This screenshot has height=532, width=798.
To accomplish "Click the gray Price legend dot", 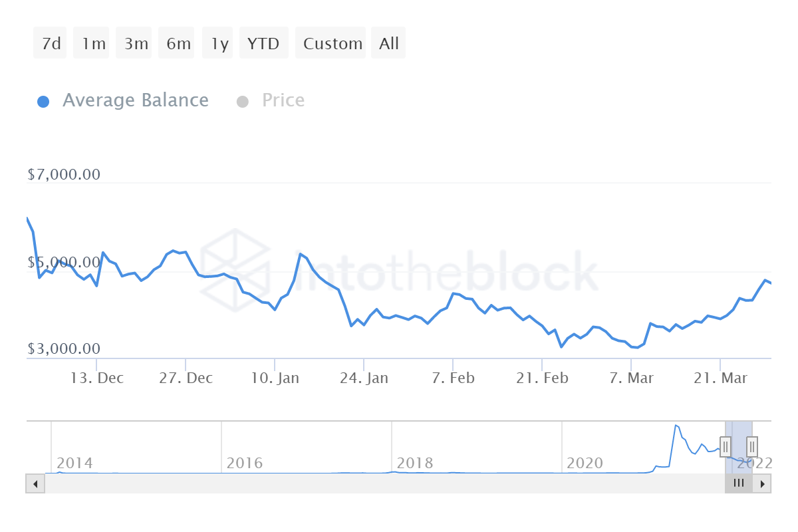I will click(x=242, y=100).
